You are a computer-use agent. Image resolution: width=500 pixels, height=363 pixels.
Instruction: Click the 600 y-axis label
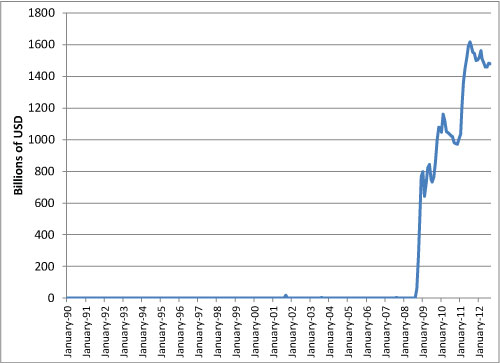point(44,203)
